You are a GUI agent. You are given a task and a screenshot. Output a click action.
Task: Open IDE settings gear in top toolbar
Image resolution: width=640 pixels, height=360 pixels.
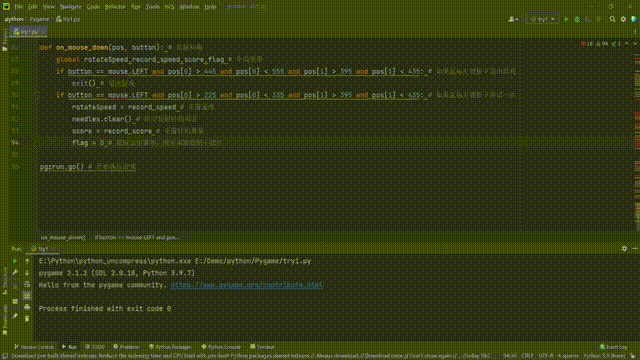(x=623, y=19)
